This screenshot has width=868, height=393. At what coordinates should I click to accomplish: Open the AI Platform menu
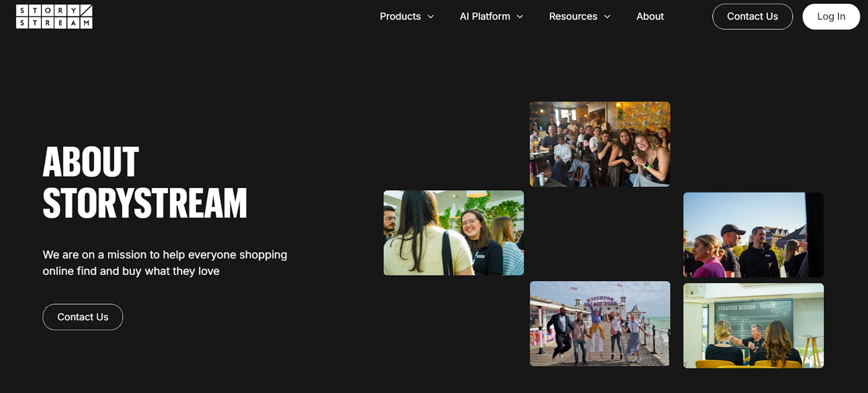485,17
